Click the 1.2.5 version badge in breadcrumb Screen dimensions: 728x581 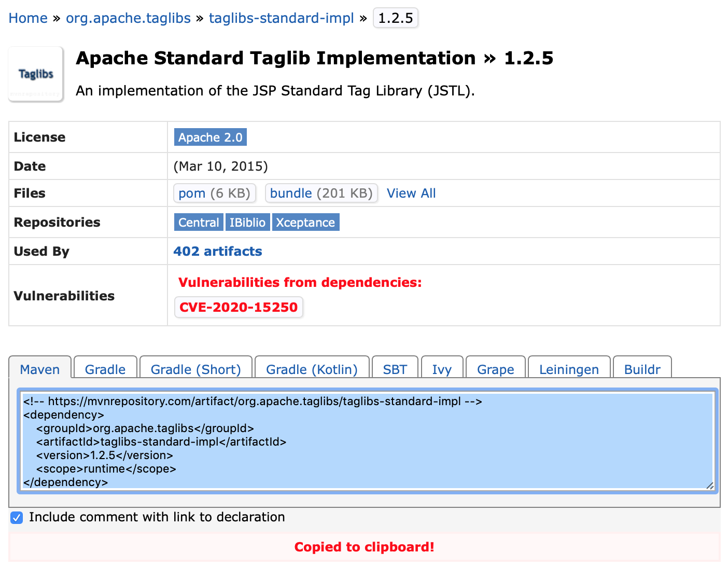pos(396,18)
